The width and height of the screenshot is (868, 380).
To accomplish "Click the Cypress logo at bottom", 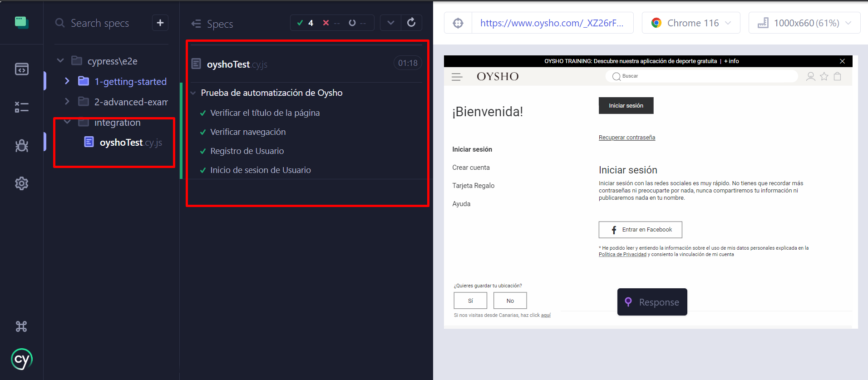I will [x=21, y=359].
